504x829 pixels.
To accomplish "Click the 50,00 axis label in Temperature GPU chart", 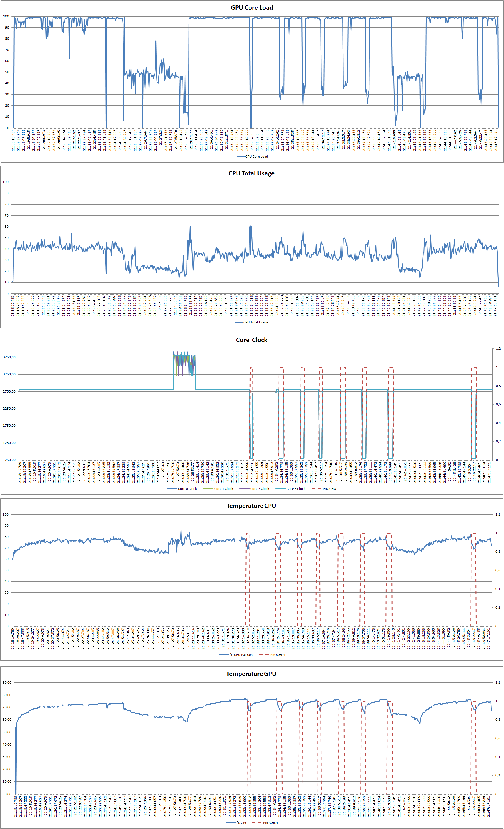I will click(7, 732).
